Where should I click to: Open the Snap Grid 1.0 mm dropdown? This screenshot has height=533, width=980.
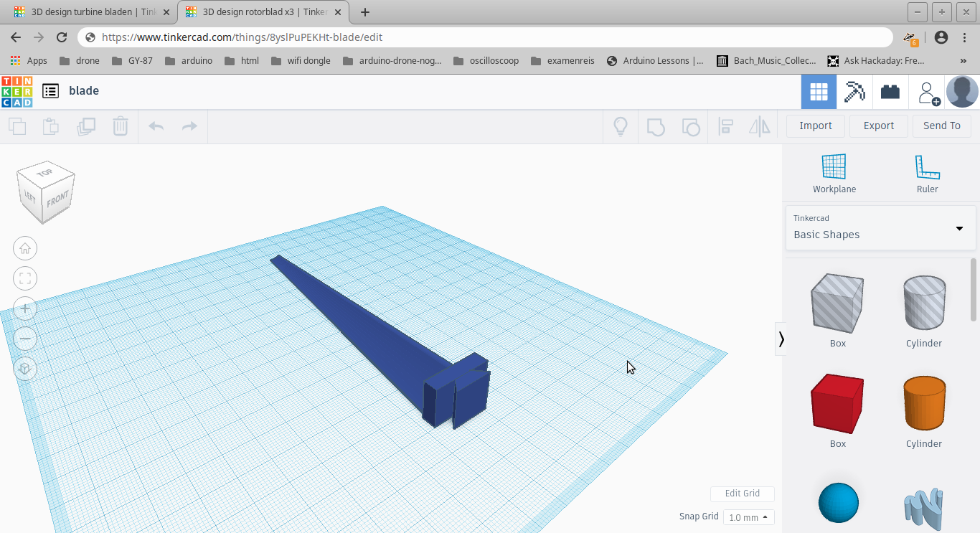point(748,517)
